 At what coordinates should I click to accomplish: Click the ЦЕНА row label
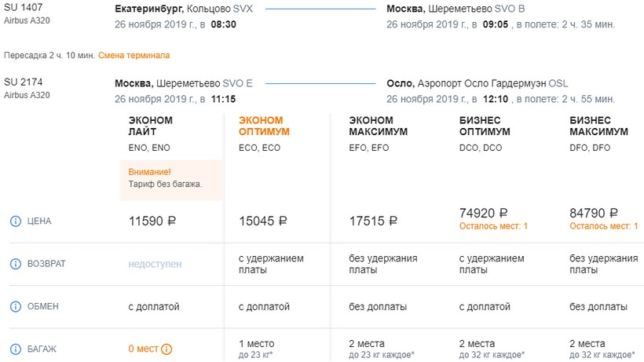tap(38, 221)
